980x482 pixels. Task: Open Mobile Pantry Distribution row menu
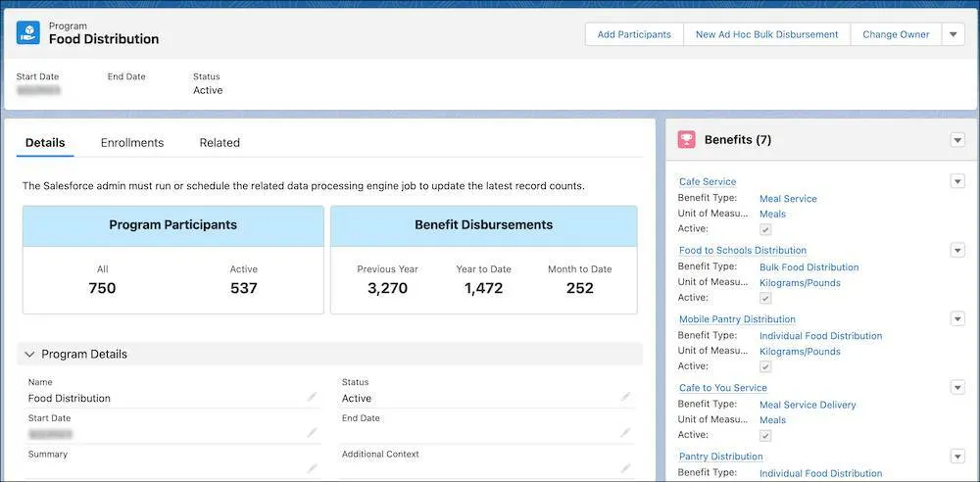pyautogui.click(x=957, y=318)
